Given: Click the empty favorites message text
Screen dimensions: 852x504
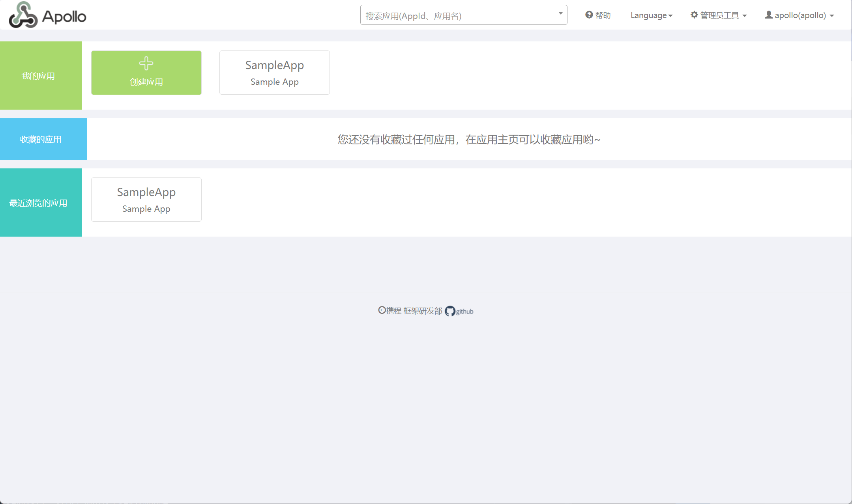Looking at the screenshot, I should pos(469,140).
